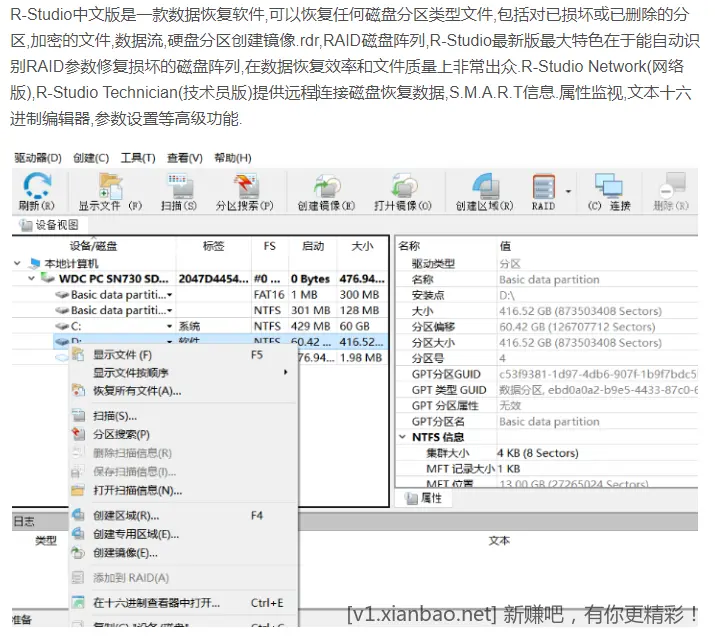715x636 pixels.
Task: Click the 类型 log column header
Action: (x=46, y=541)
